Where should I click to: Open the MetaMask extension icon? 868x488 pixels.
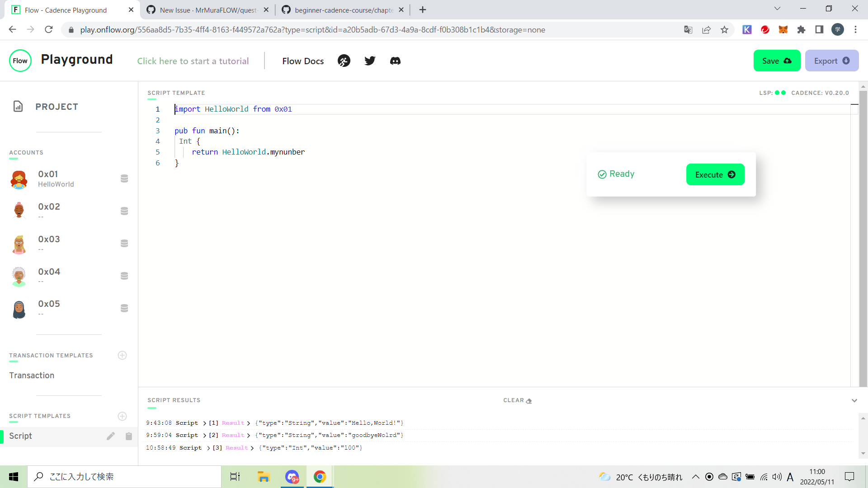(783, 29)
